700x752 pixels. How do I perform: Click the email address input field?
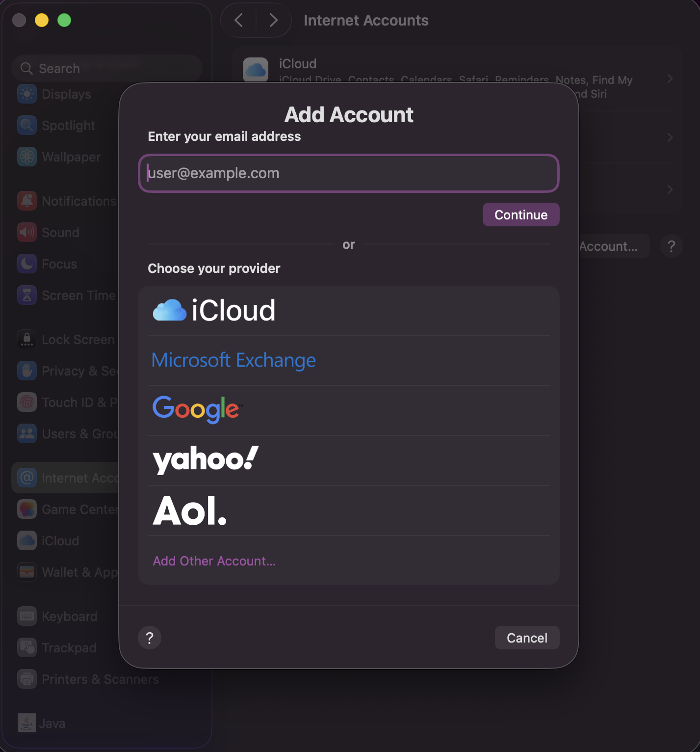click(x=348, y=173)
